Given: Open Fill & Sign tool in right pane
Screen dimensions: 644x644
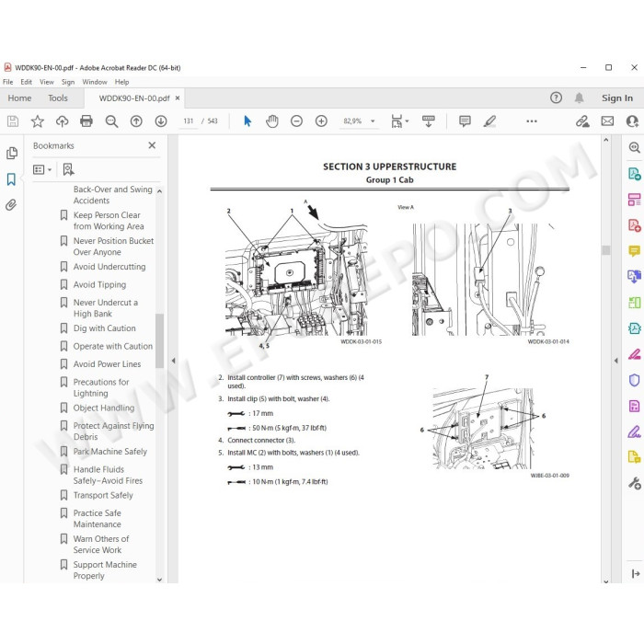Looking at the screenshot, I should click(634, 431).
